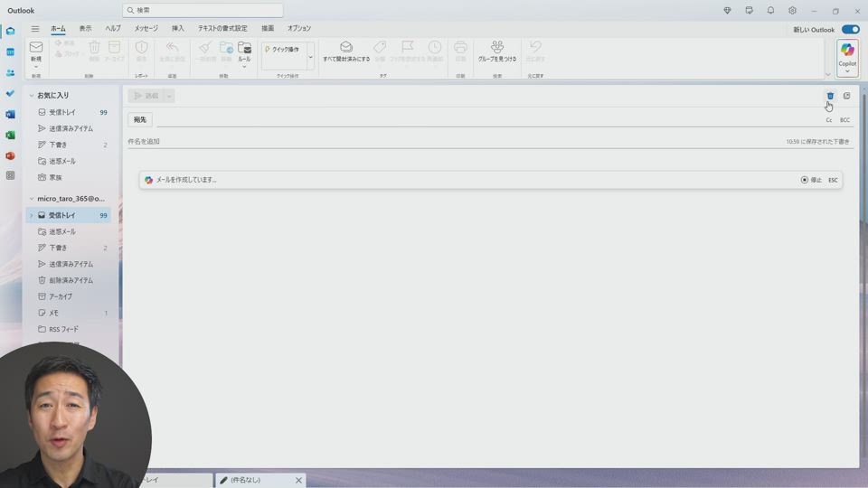Click the すべて開封済みにする envelope icon
The width and height of the screenshot is (868, 488).
[346, 47]
